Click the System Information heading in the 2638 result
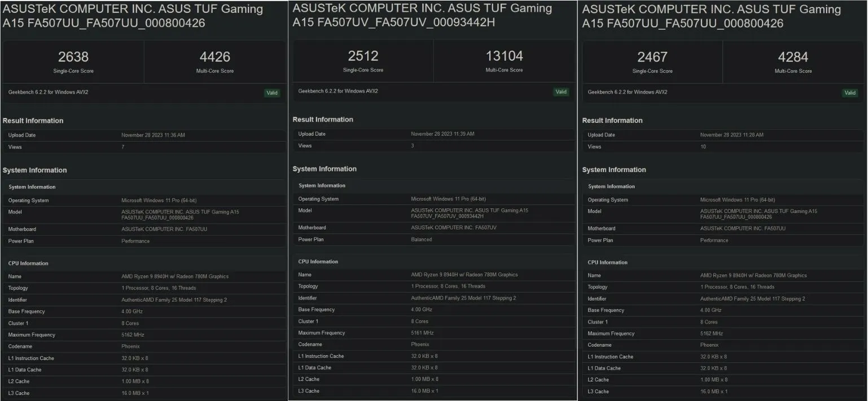Viewport: 868px width, 401px height. 34,170
